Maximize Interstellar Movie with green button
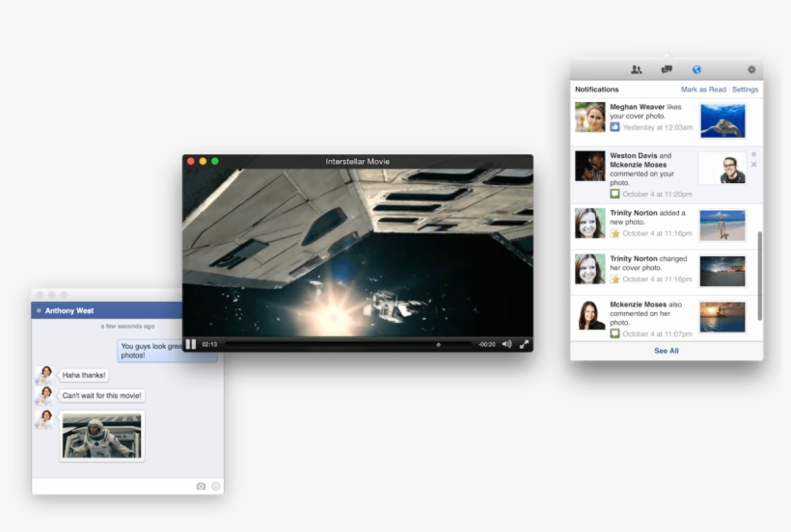Screen dimensions: 791x532 215,161
